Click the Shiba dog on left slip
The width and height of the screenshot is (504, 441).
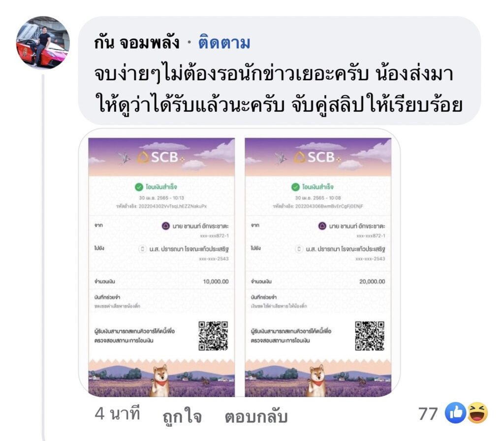pos(160,380)
